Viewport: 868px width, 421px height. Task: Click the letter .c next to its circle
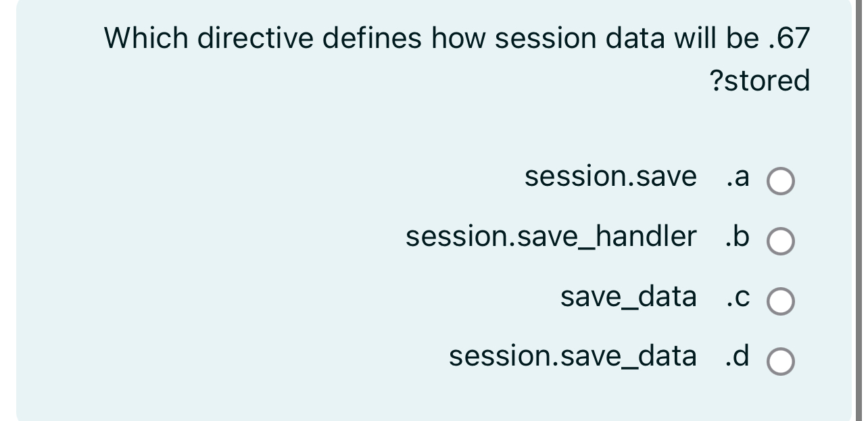(738, 297)
